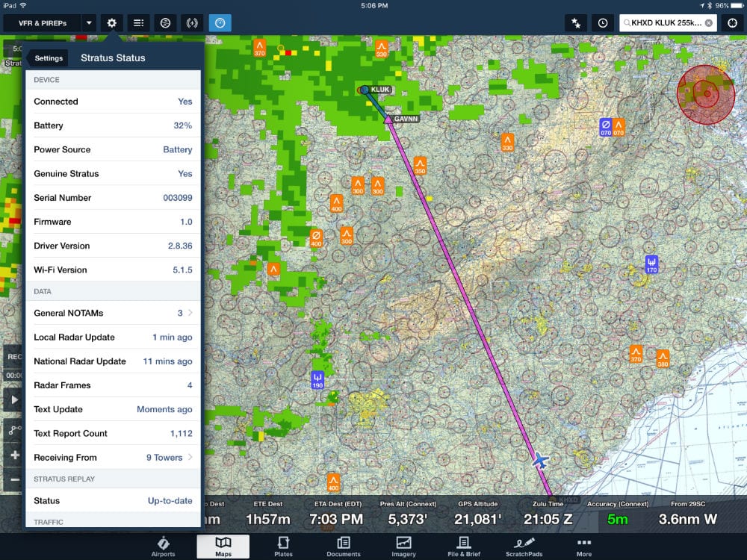This screenshot has height=560, width=747.
Task: Tap the Text Report Count row
Action: click(x=113, y=433)
